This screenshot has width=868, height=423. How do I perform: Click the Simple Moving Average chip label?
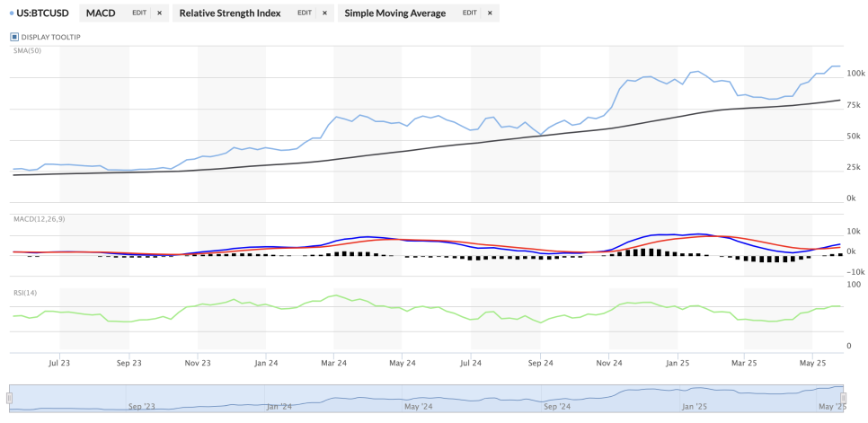(x=395, y=13)
